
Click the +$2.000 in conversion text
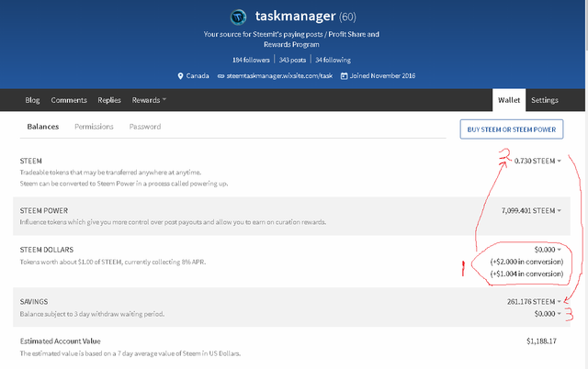(x=526, y=262)
